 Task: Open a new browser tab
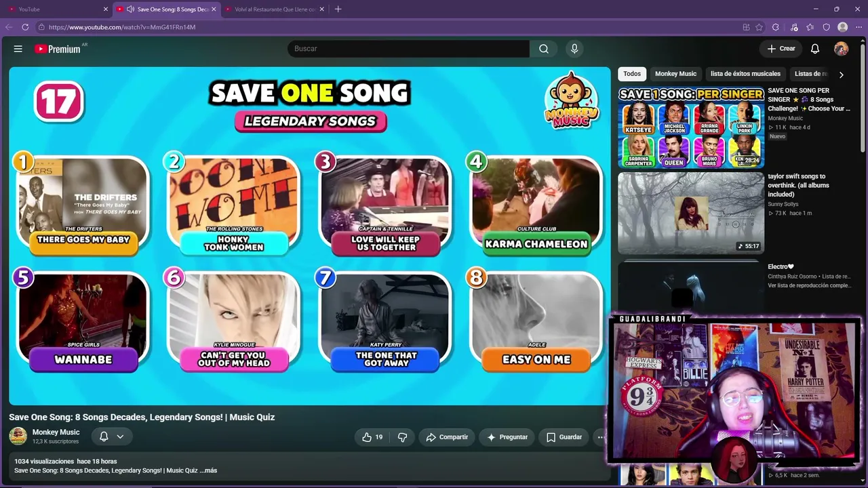[x=338, y=9]
